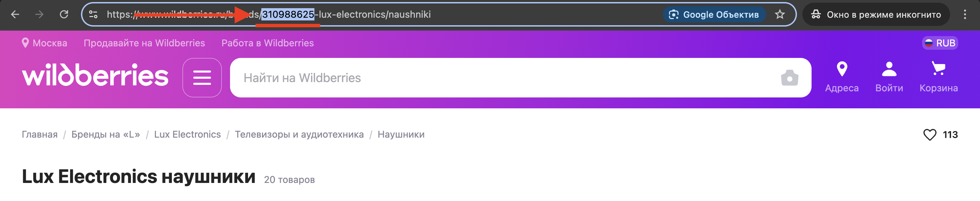The image size is (980, 201).
Task: Open Chrome three-dot menu
Action: point(964,14)
